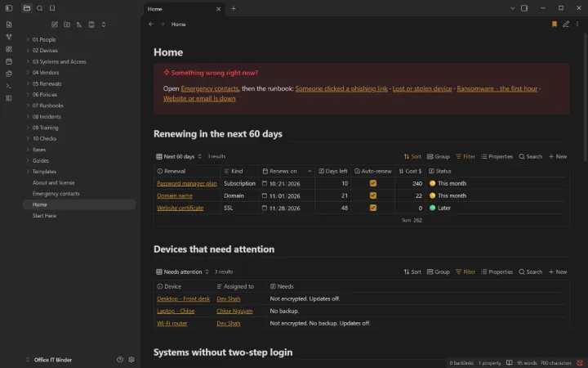Image resolution: width=588 pixels, height=368 pixels.
Task: Expand the 01 People folder
Action: click(x=43, y=39)
